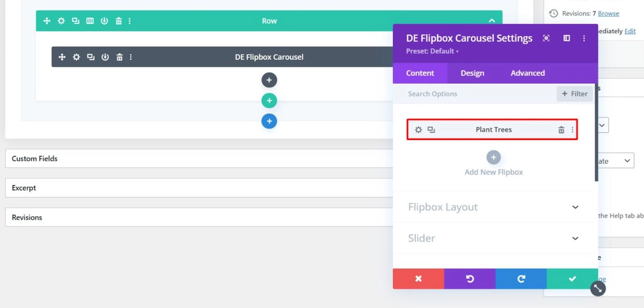
Task: Duplicate the Row
Action: [x=75, y=21]
